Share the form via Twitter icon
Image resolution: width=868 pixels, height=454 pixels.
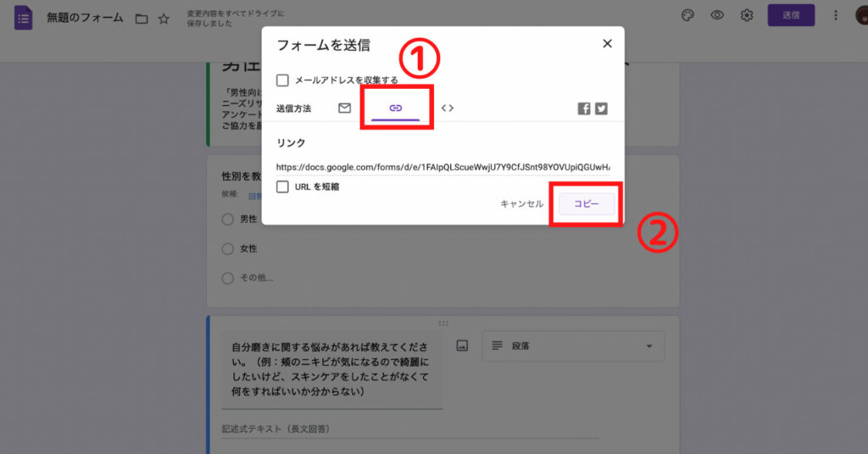[601, 108]
